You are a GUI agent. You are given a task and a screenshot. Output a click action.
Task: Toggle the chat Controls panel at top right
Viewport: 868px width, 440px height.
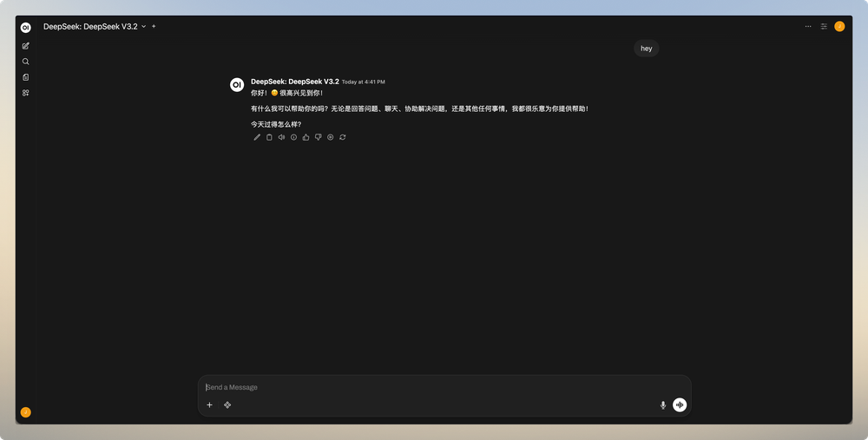(x=824, y=26)
